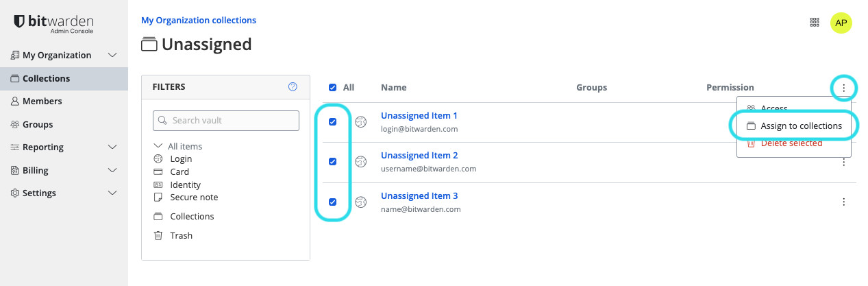The width and height of the screenshot is (868, 286).
Task: Click the search magnifier icon in filters
Action: pos(163,121)
